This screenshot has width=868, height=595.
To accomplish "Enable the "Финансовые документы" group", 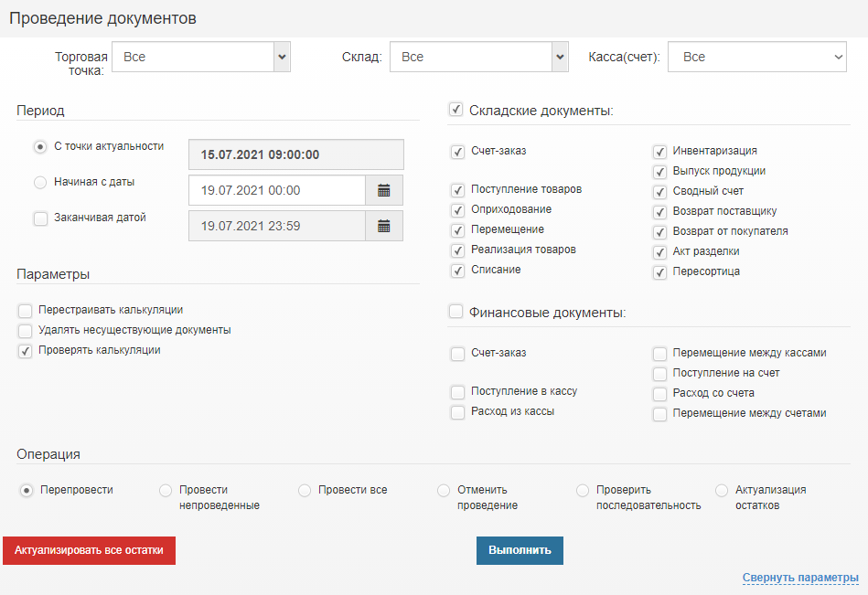I will (x=455, y=311).
